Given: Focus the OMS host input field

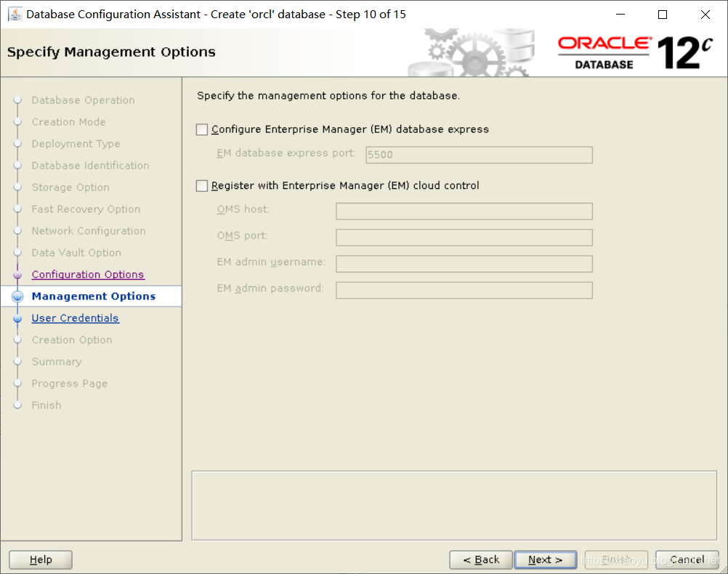Looking at the screenshot, I should (x=464, y=211).
